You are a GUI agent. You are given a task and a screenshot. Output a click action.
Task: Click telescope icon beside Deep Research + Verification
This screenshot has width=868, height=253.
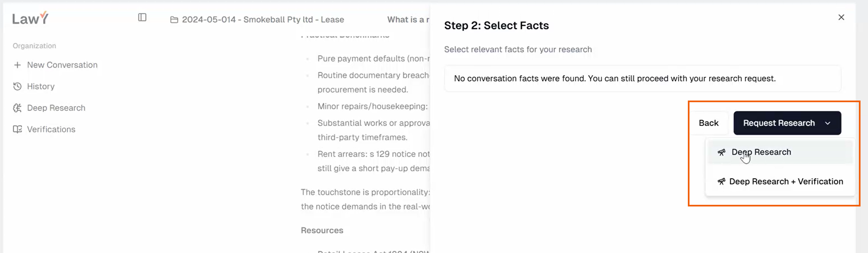coord(721,182)
